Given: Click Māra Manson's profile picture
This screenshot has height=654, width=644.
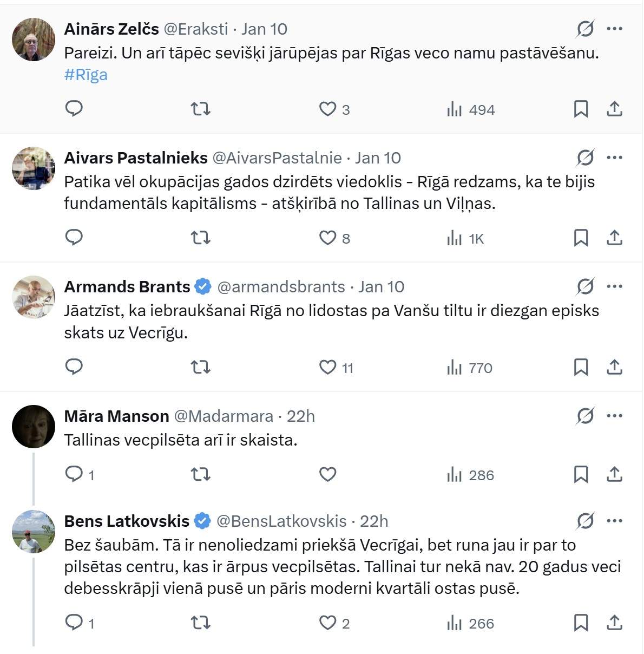Looking at the screenshot, I should click(34, 427).
